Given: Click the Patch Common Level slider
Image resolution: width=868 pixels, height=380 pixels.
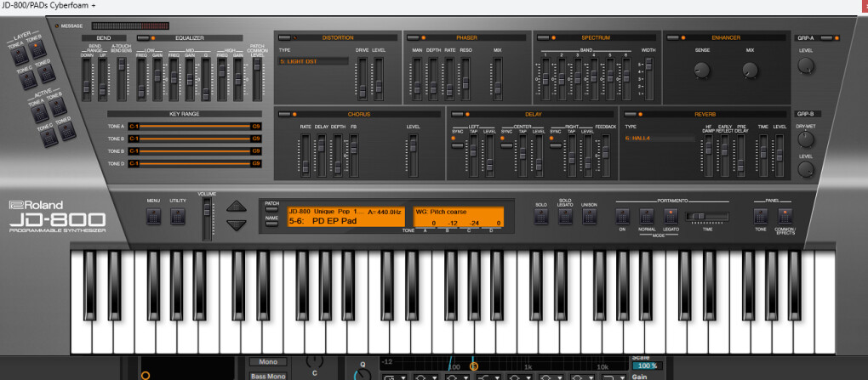Looking at the screenshot, I should (257, 80).
